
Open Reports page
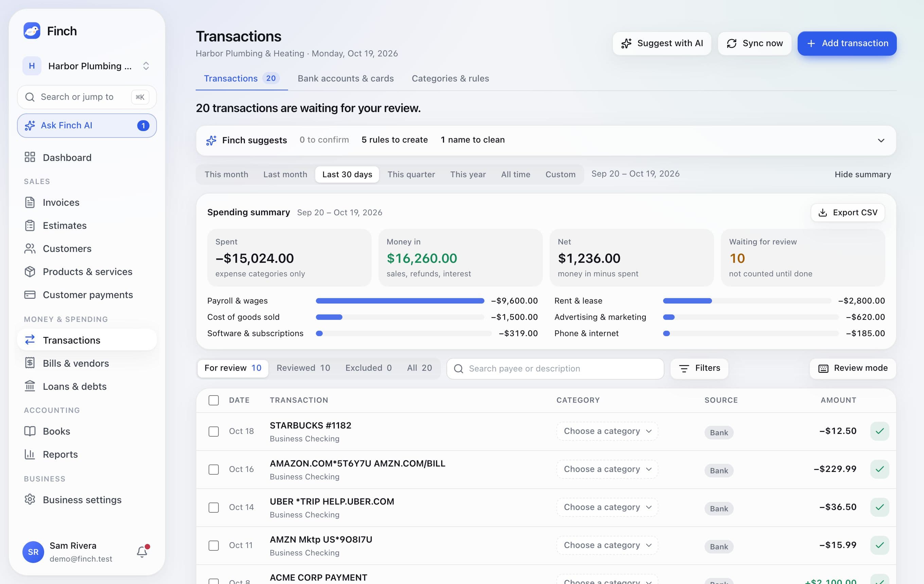tap(87, 454)
